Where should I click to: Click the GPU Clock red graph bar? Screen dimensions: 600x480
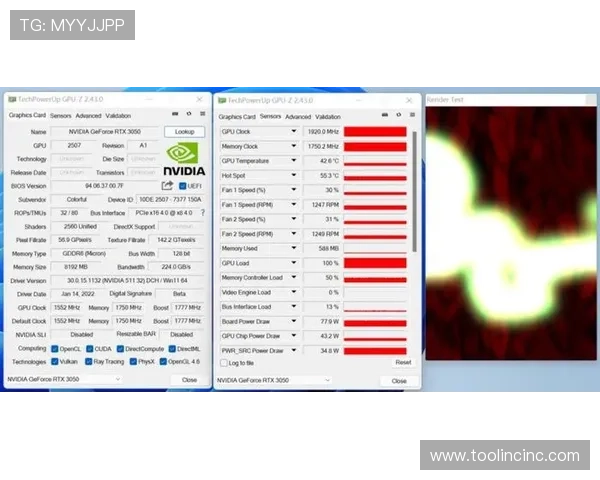click(x=375, y=132)
